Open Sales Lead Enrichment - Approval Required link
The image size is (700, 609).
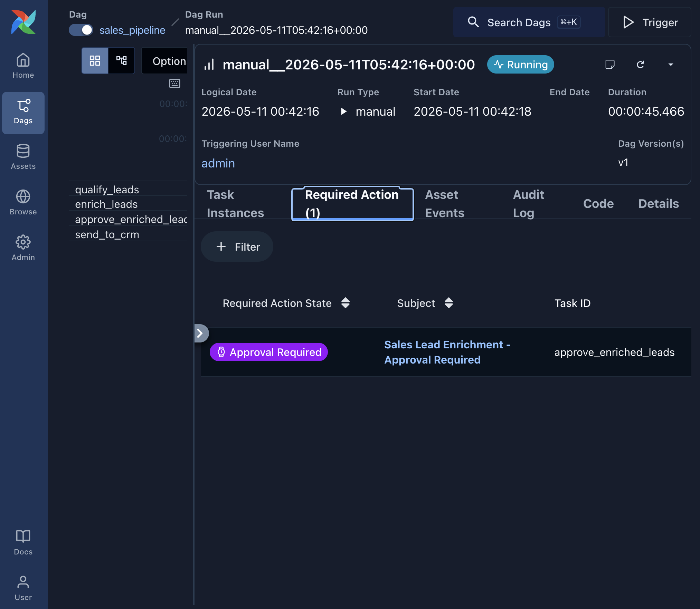(447, 352)
